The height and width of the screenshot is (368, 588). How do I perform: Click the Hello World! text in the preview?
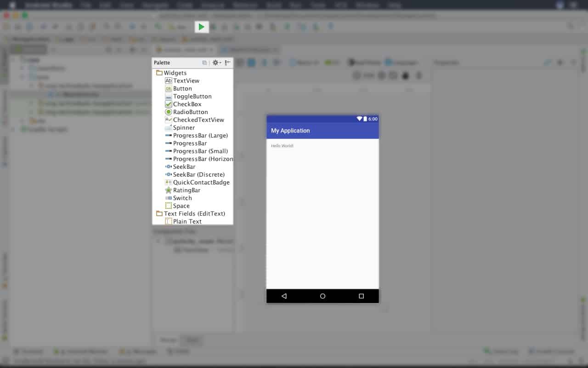(282, 146)
